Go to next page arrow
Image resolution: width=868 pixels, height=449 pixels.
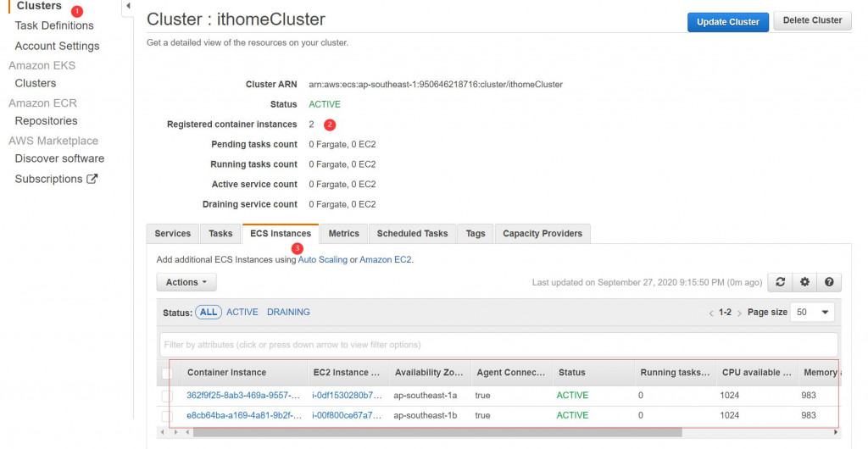739,313
